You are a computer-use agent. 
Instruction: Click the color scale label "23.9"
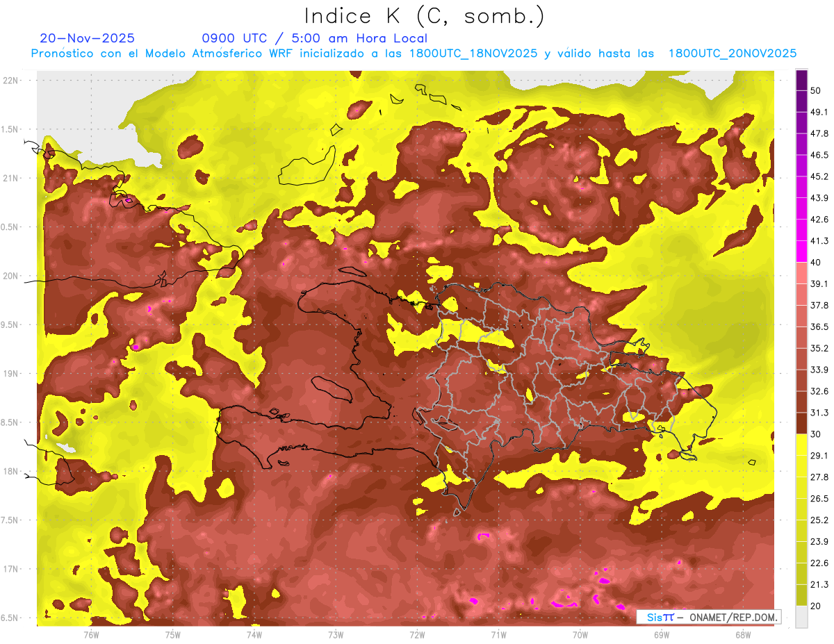tap(819, 542)
